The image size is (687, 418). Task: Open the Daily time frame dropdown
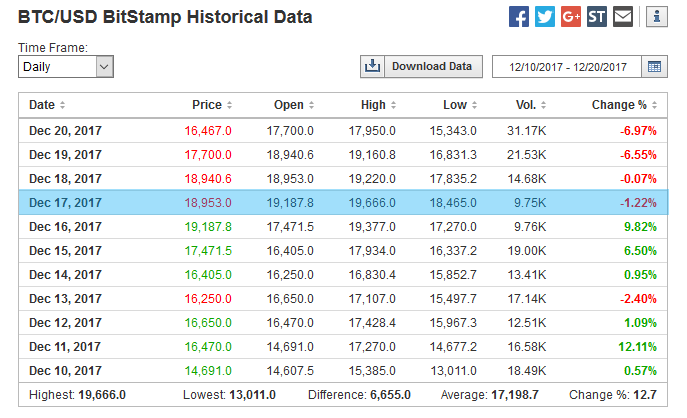click(66, 67)
